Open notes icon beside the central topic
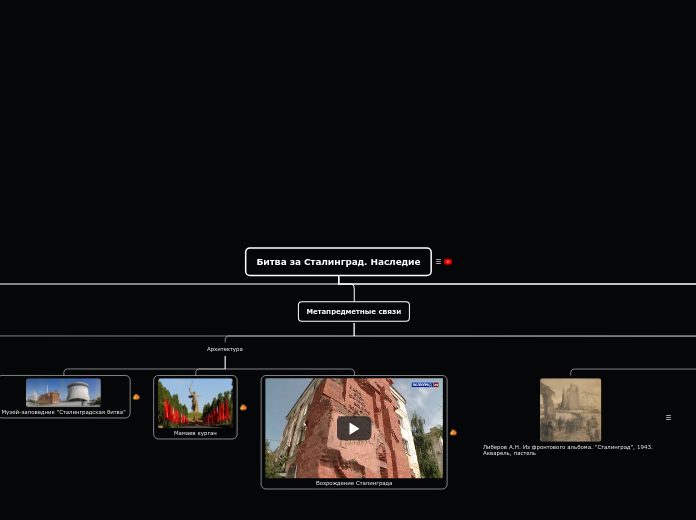696x520 pixels. [438, 262]
